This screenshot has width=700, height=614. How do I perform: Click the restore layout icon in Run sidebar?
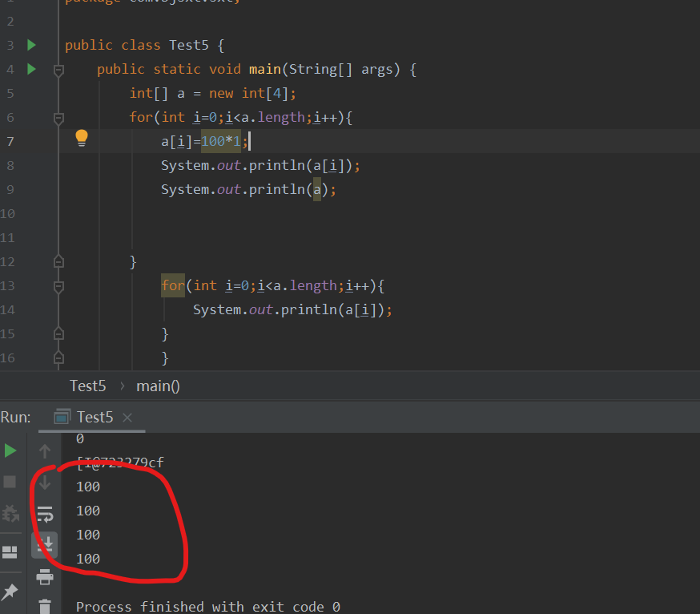click(10, 552)
